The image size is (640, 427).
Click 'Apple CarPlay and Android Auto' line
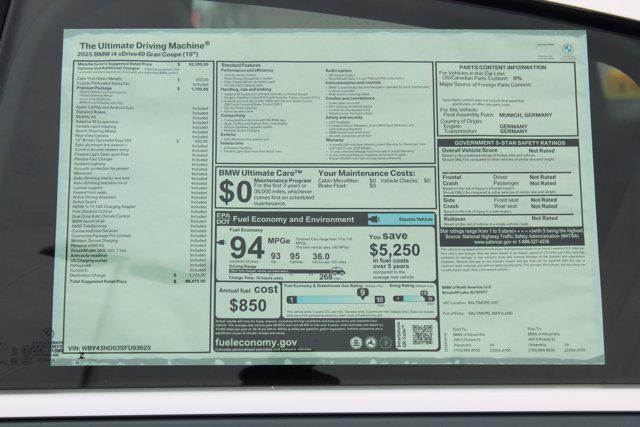(x=105, y=107)
